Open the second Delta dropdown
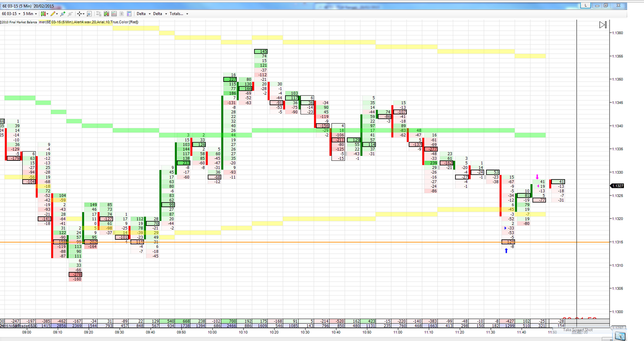This screenshot has height=341, width=644. coord(160,14)
